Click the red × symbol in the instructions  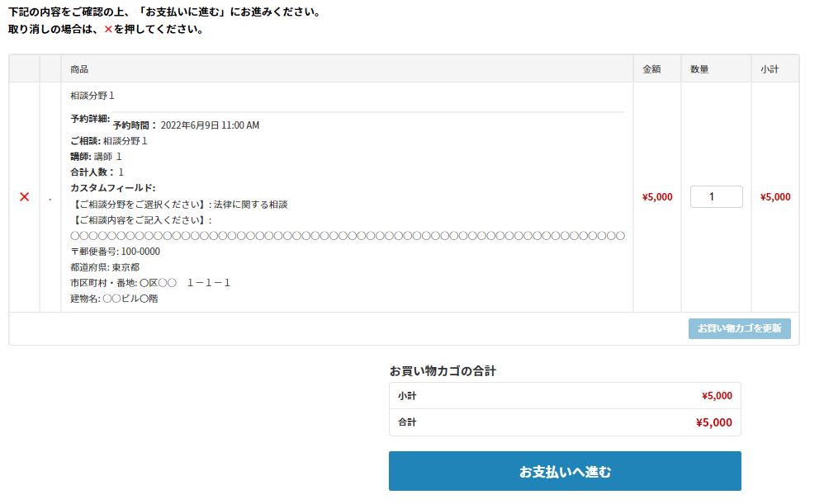point(108,30)
